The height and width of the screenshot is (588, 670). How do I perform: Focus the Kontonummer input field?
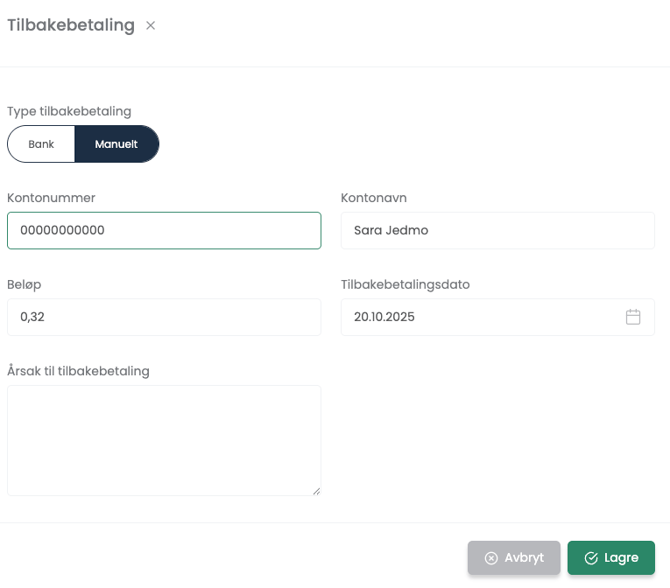tap(164, 230)
